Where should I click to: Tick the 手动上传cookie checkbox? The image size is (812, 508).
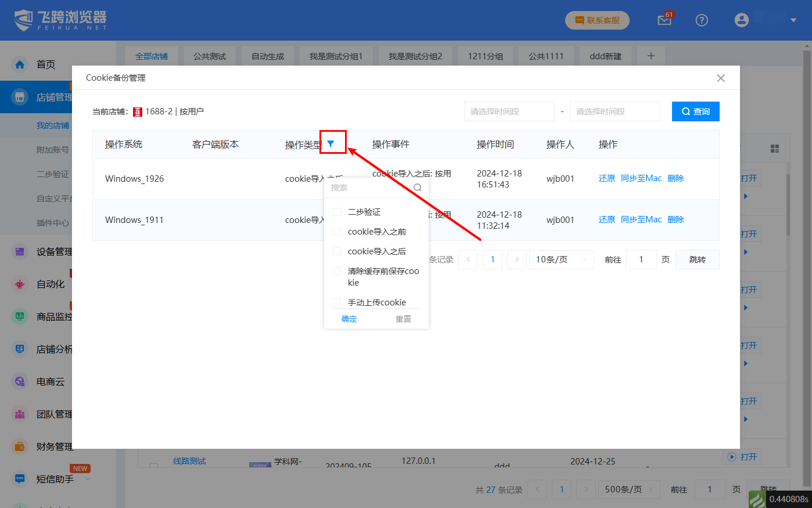point(337,302)
